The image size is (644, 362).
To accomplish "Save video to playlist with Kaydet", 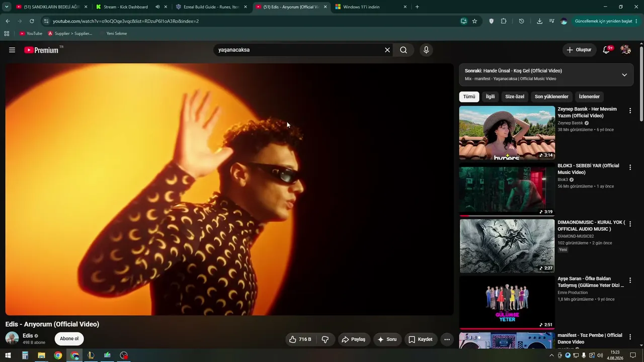I will tap(421, 339).
